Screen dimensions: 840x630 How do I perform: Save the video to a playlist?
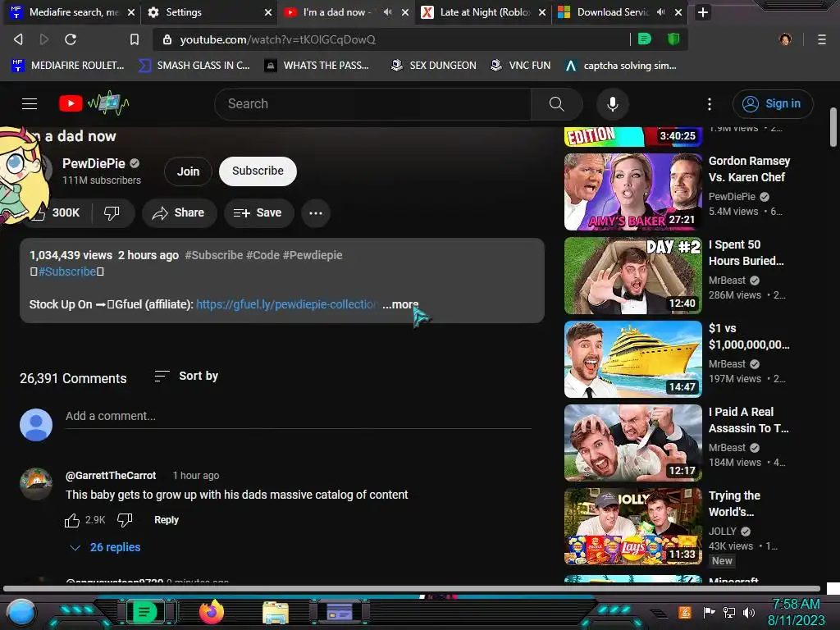(258, 212)
